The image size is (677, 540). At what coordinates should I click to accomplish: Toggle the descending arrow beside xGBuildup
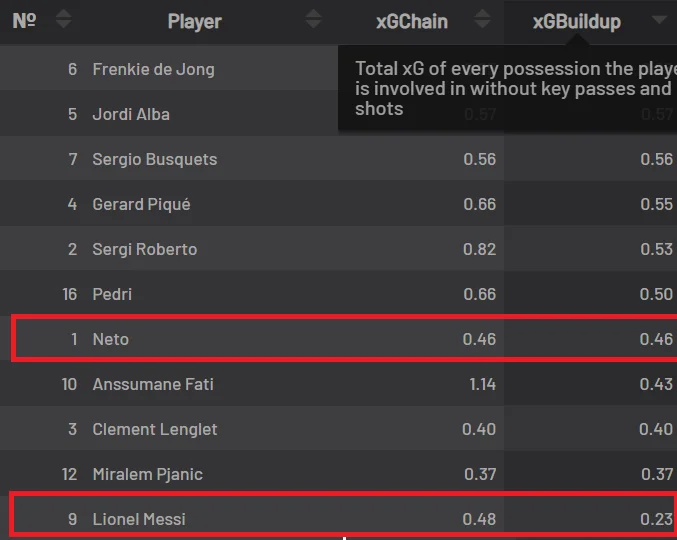click(658, 20)
